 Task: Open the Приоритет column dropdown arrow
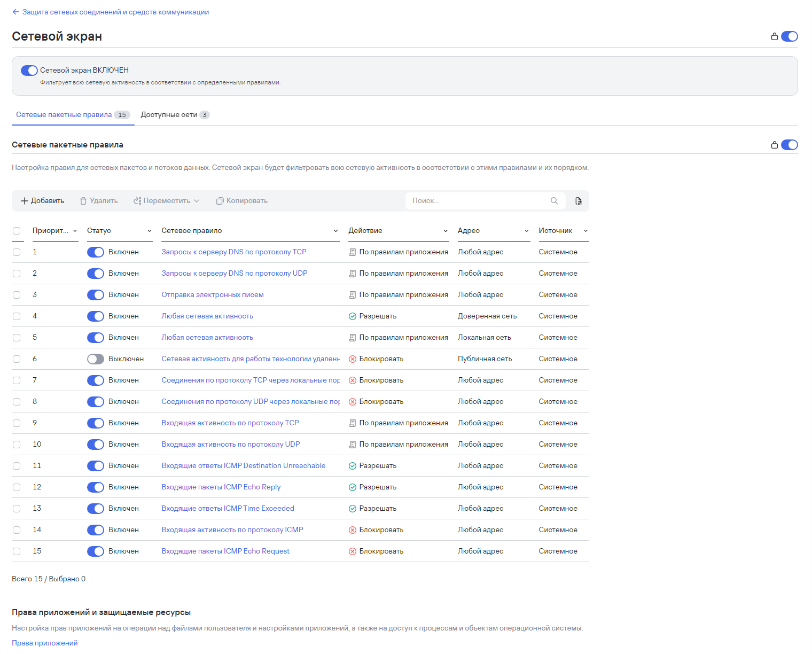pyautogui.click(x=75, y=231)
